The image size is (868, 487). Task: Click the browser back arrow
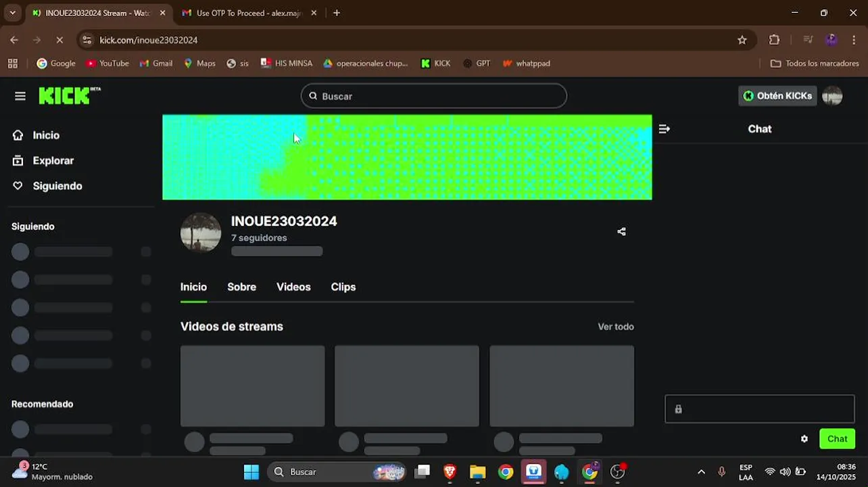coord(14,40)
